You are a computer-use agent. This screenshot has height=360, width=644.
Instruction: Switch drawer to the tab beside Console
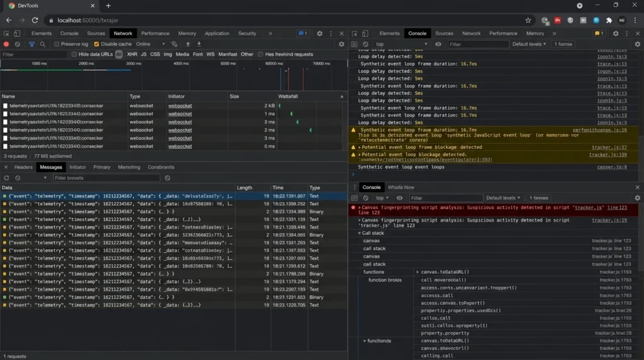[401, 187]
